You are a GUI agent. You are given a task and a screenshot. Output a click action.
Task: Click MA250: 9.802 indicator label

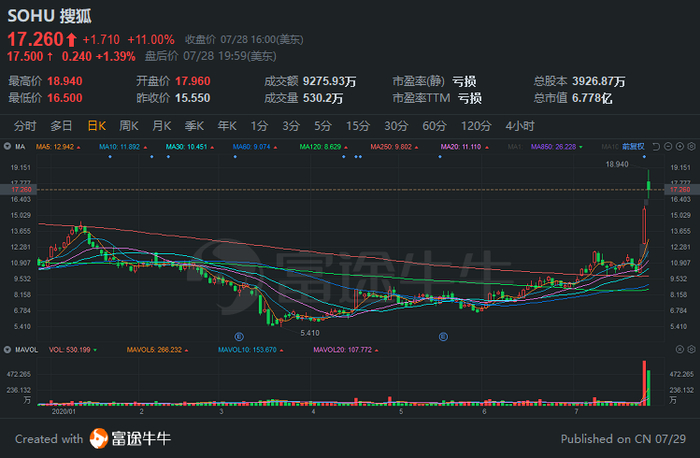point(391,146)
